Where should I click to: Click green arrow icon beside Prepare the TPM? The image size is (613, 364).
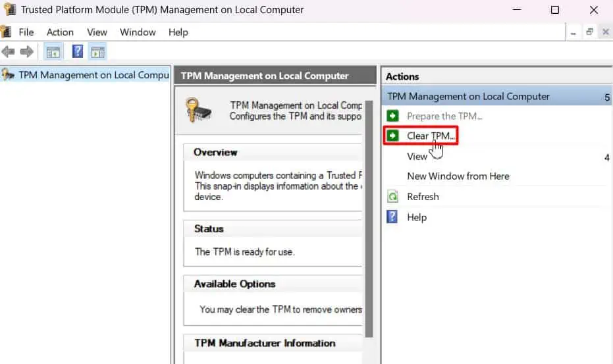[x=392, y=116]
